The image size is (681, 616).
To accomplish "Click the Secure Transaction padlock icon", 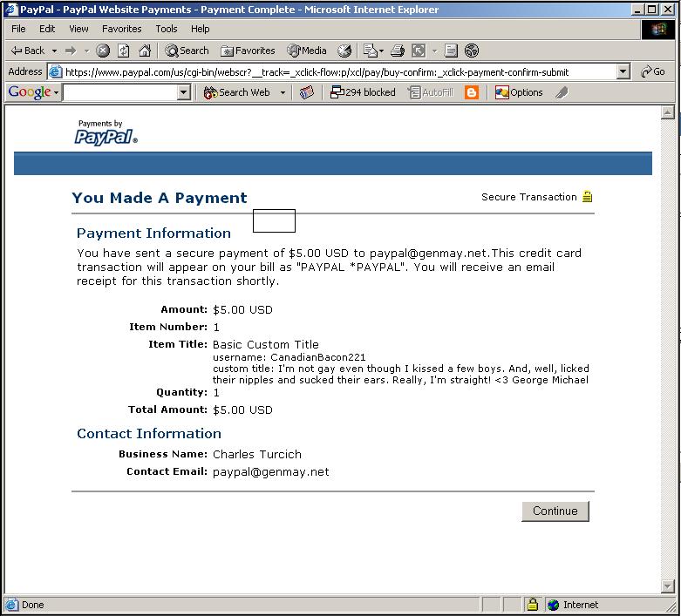I will [x=587, y=197].
